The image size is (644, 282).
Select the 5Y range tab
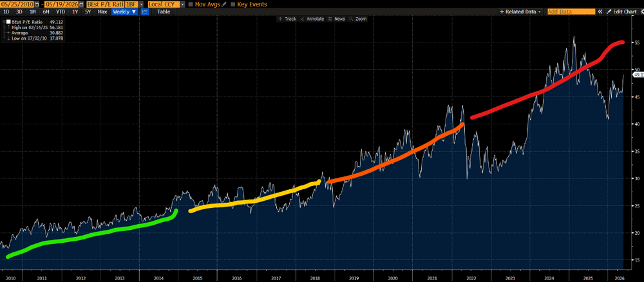tap(88, 12)
